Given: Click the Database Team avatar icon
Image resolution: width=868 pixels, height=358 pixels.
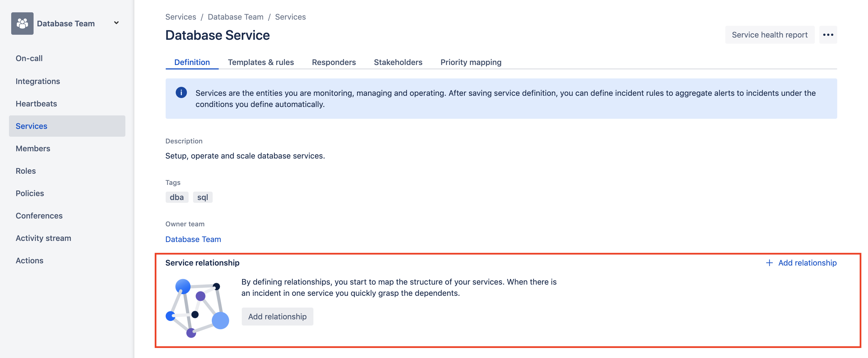Looking at the screenshot, I should click(22, 23).
